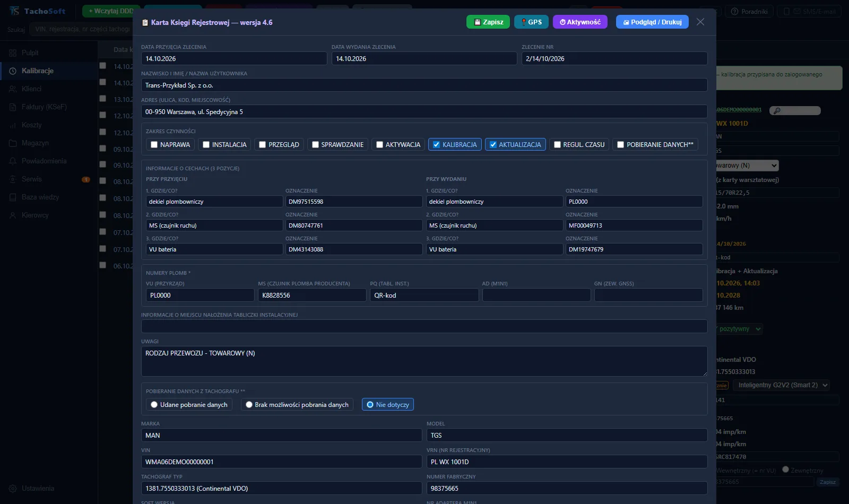
Task: Open Pulpit in the sidebar
Action: pyautogui.click(x=49, y=53)
